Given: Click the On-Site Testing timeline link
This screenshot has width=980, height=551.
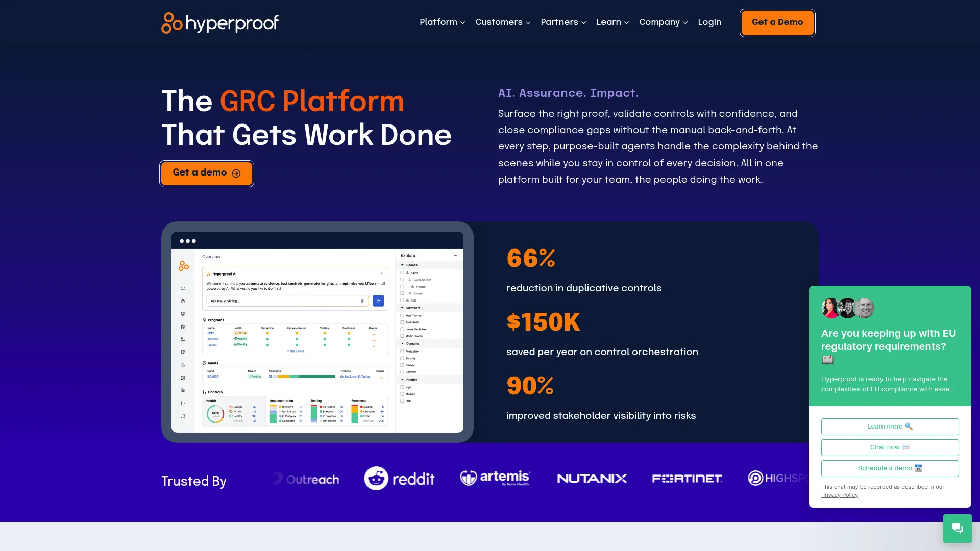Looking at the screenshot, I should tap(355, 377).
